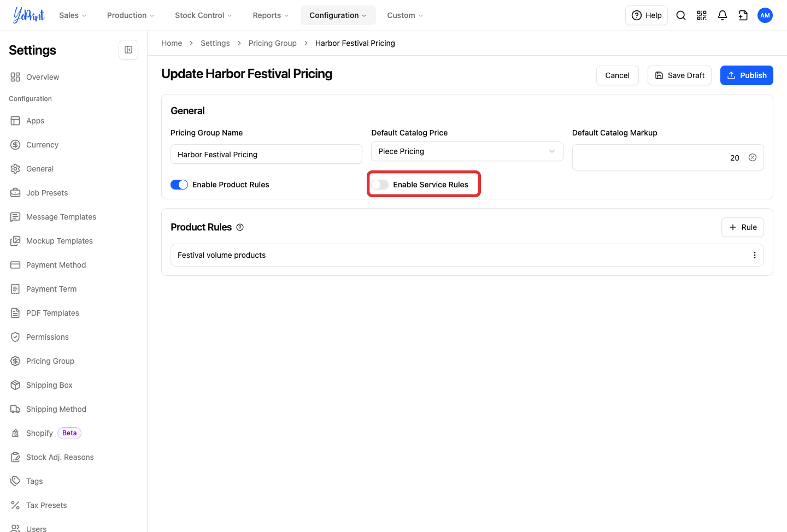Open the Custom menu
Image resolution: width=787 pixels, height=532 pixels.
[405, 15]
